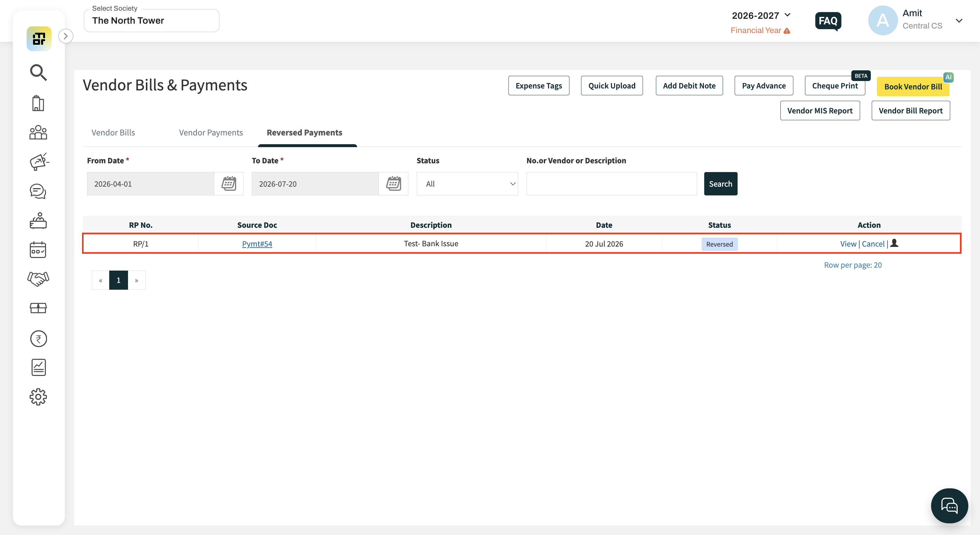980x535 pixels.
Task: Open the FAQ help icon
Action: 828,21
